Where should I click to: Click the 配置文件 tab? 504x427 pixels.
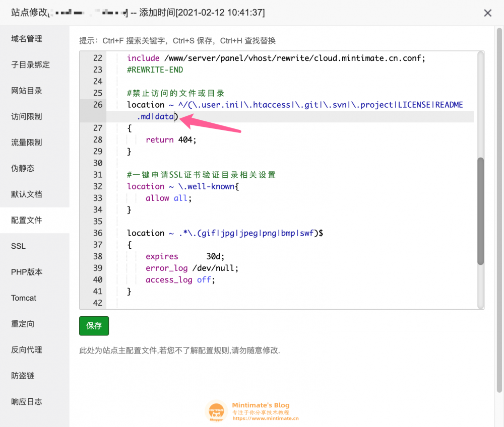[x=27, y=220]
